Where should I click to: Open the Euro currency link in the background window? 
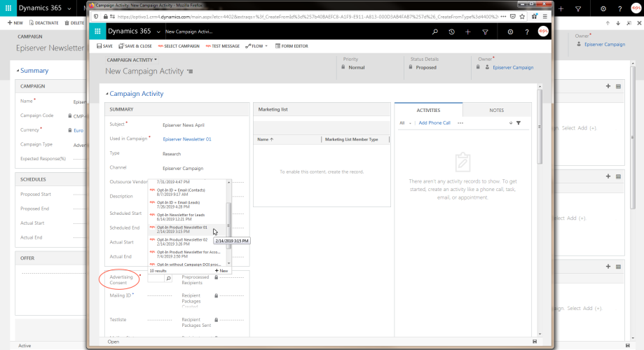point(78,130)
